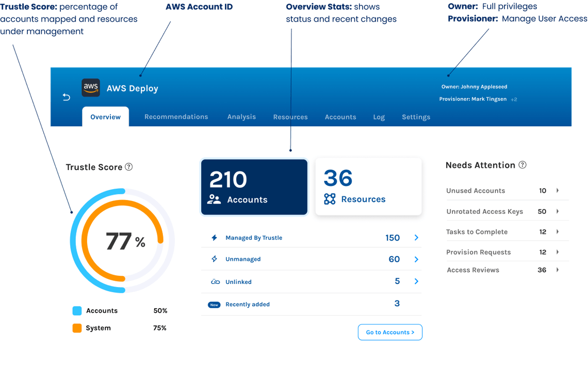
Task: Click the Go to Accounts button
Action: (390, 332)
